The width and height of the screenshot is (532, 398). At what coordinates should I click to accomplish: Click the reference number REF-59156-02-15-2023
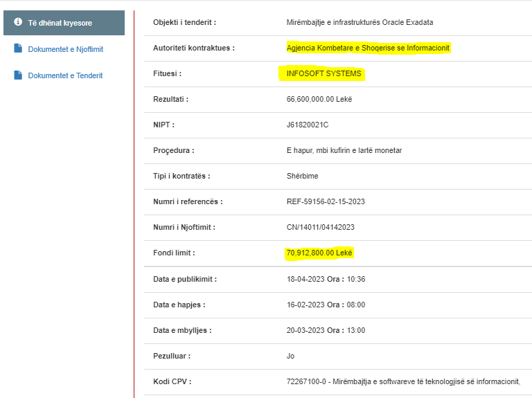pos(325,201)
